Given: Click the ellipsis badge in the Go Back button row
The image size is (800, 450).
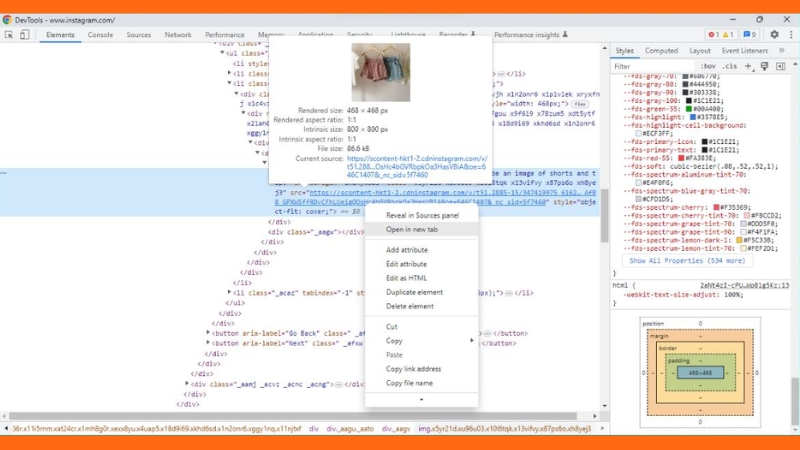Looking at the screenshot, I should tap(488, 334).
